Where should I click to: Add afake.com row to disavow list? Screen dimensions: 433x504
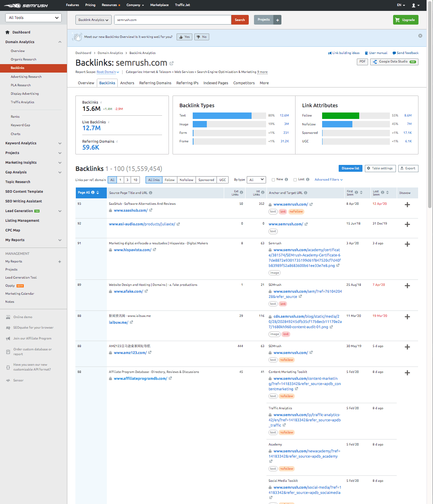tap(407, 285)
